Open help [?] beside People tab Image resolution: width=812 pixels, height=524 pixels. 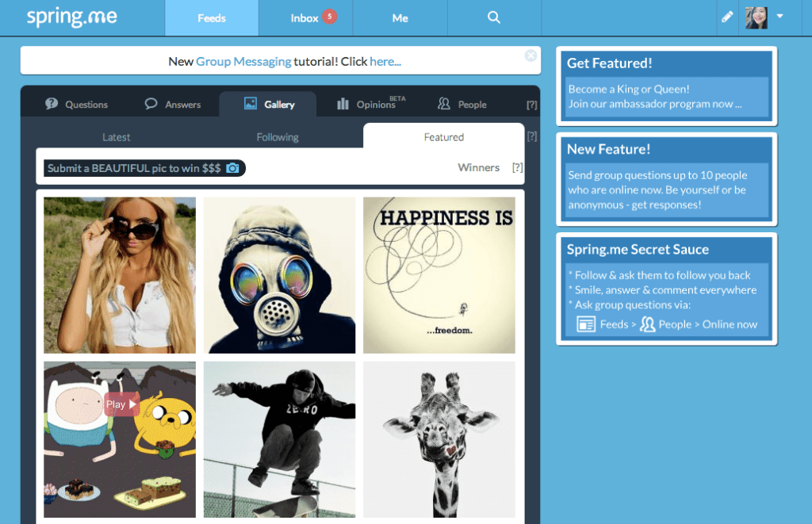click(x=532, y=105)
